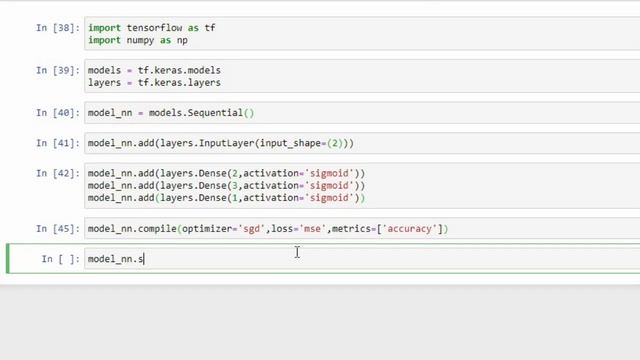Click the 'layers = tf.keras.layers' line
Image resolution: width=640 pixels, height=360 pixels.
[154, 82]
